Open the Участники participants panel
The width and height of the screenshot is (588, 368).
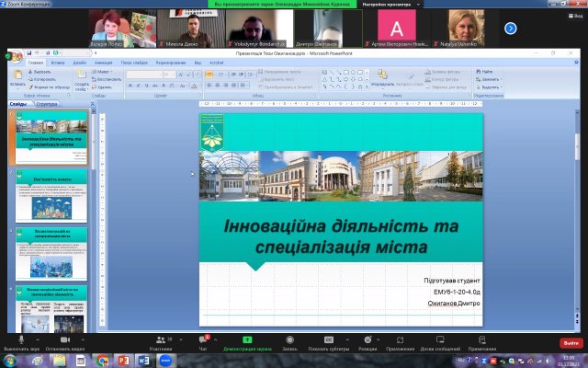pyautogui.click(x=159, y=340)
